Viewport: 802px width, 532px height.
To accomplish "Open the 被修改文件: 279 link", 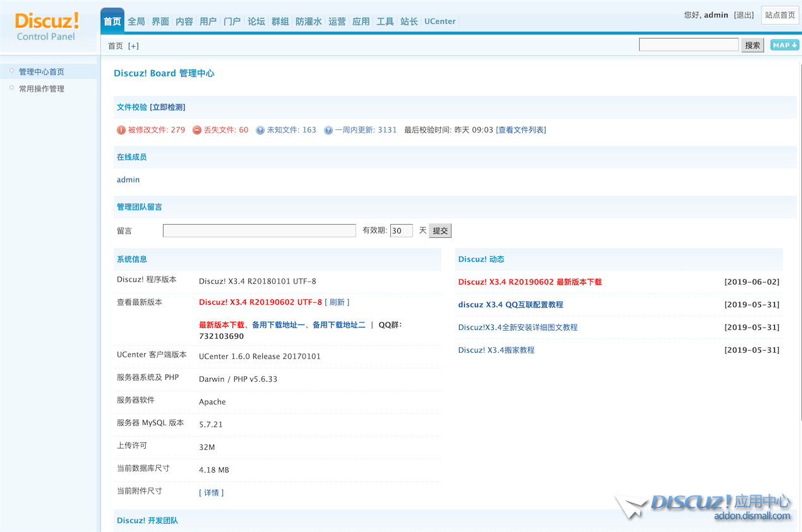I will [157, 130].
